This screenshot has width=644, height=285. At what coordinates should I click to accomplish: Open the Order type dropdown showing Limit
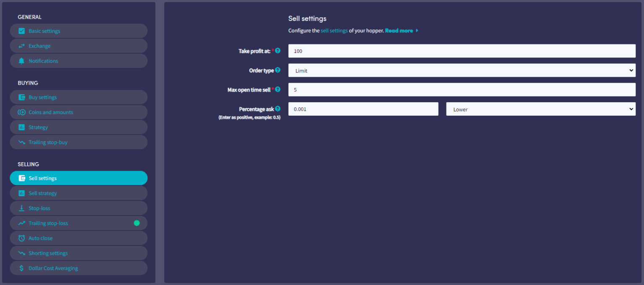(x=461, y=70)
